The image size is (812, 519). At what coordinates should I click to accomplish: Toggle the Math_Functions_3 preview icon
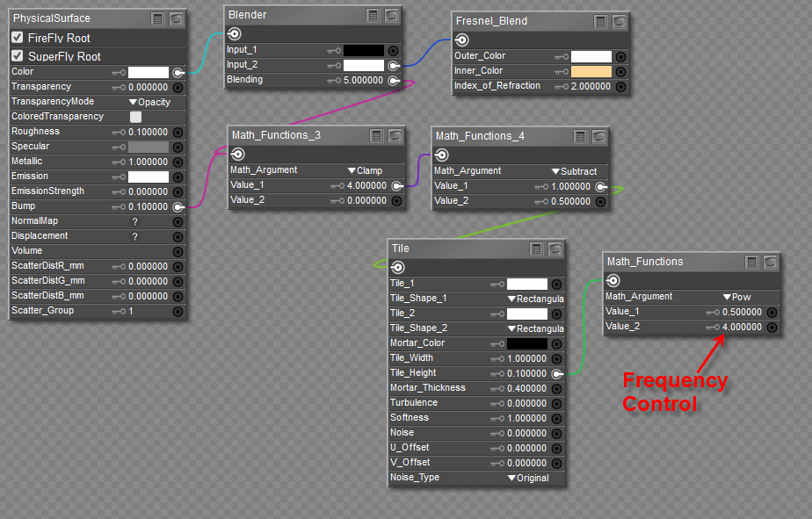395,136
